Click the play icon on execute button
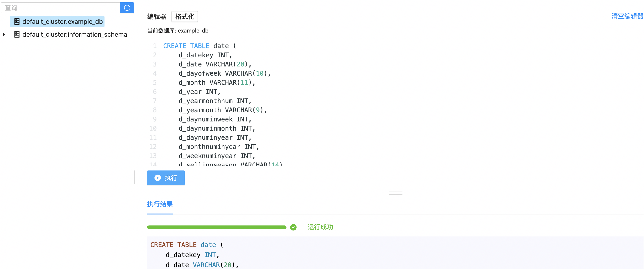The image size is (644, 269). coord(157,178)
